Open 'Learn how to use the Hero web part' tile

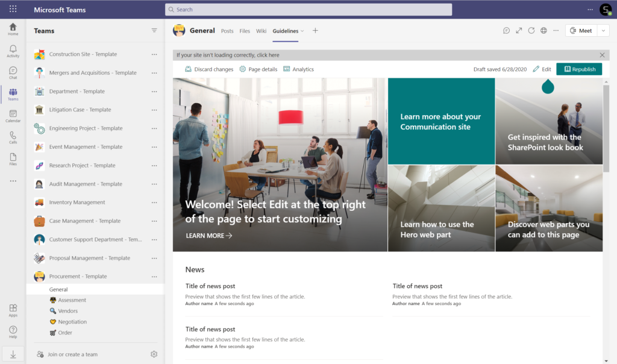441,208
